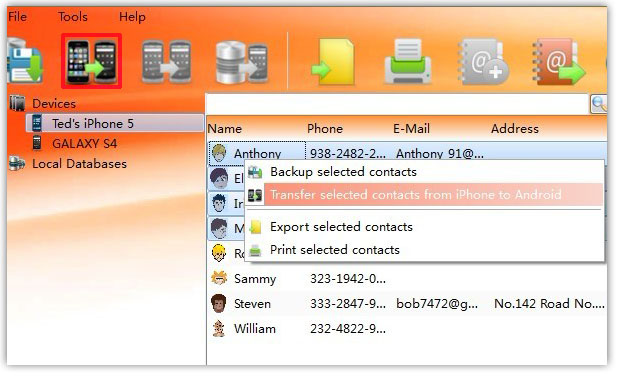Choose Backup selected contacts
Image resolution: width=617 pixels, height=377 pixels.
pyautogui.click(x=344, y=172)
